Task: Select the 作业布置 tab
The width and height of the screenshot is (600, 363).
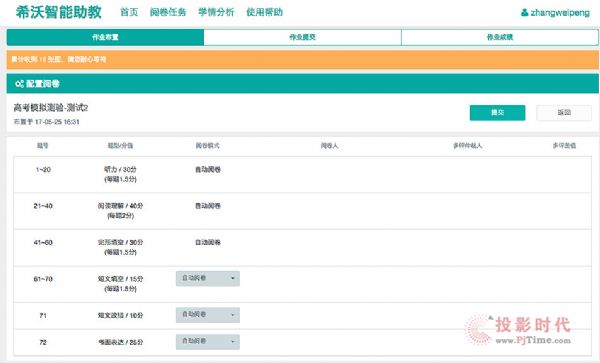Action: (105, 37)
